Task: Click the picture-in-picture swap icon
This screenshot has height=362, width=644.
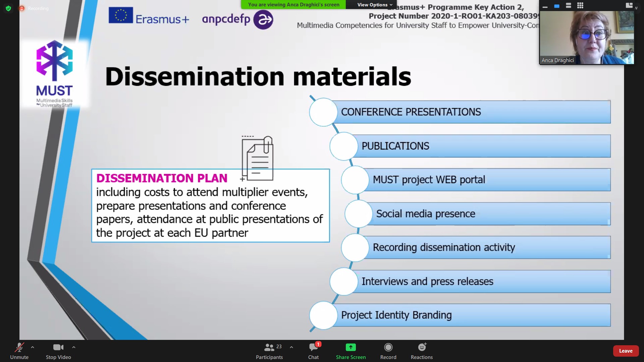Action: pyautogui.click(x=629, y=5)
